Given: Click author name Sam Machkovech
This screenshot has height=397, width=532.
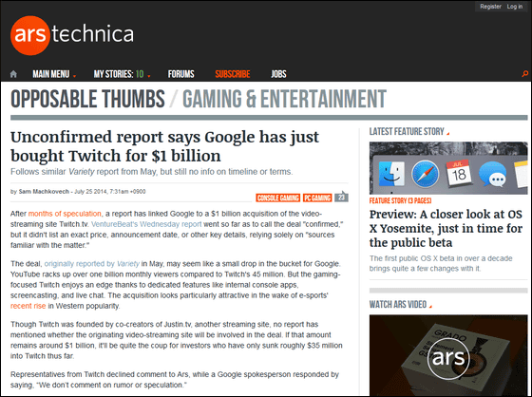Looking at the screenshot, I should pos(44,192).
